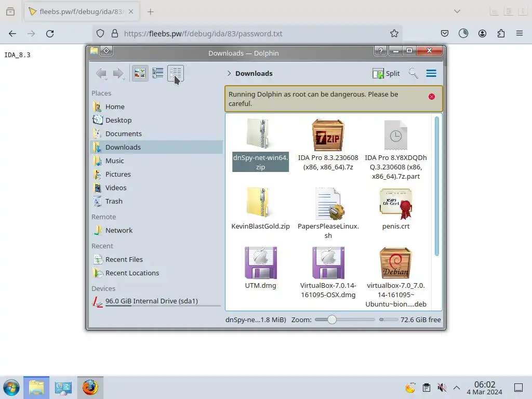Open Dolphin hamburger menu
The width and height of the screenshot is (532, 399).
point(431,73)
